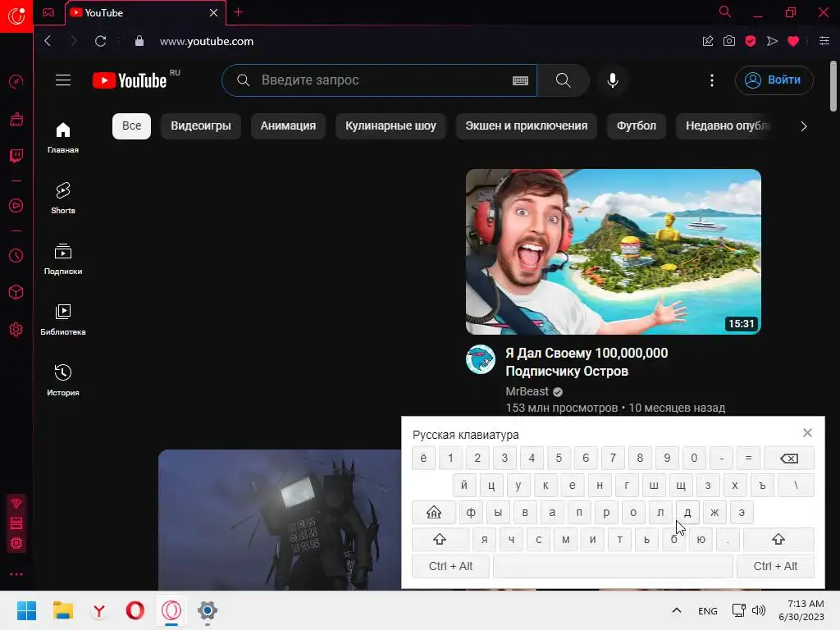Open Opera GX main menu logo
The height and width of the screenshot is (630, 840).
coord(16,16)
